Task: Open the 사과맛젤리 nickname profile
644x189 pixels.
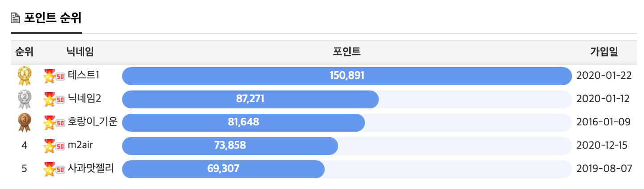Action: coord(91,168)
